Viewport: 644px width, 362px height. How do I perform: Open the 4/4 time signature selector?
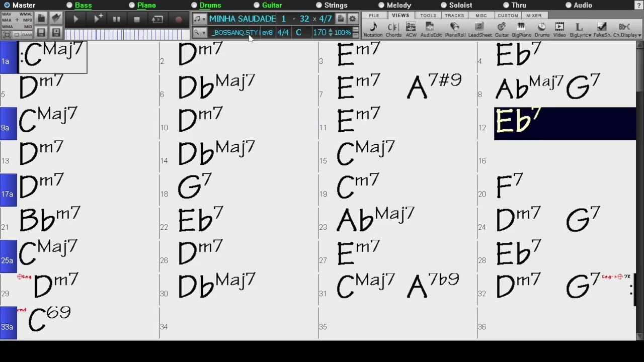283,33
